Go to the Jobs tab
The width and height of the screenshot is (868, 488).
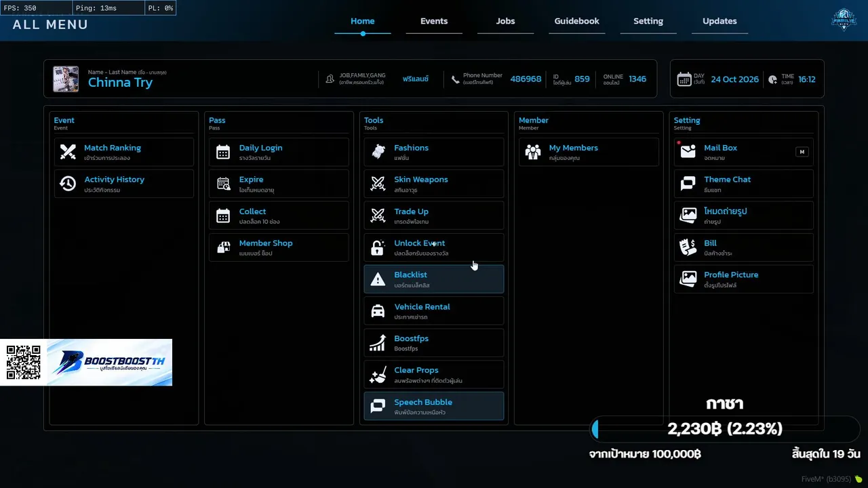[505, 21]
